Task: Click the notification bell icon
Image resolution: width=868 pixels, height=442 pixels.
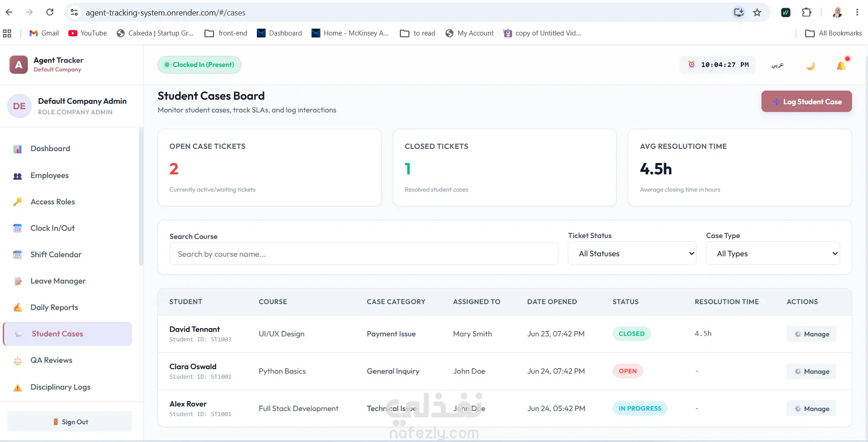Action: (x=841, y=65)
